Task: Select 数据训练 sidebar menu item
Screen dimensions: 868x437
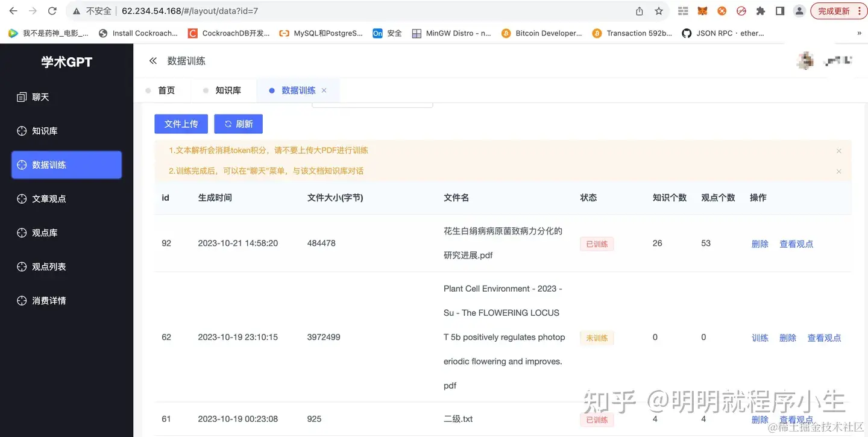Action: point(66,165)
